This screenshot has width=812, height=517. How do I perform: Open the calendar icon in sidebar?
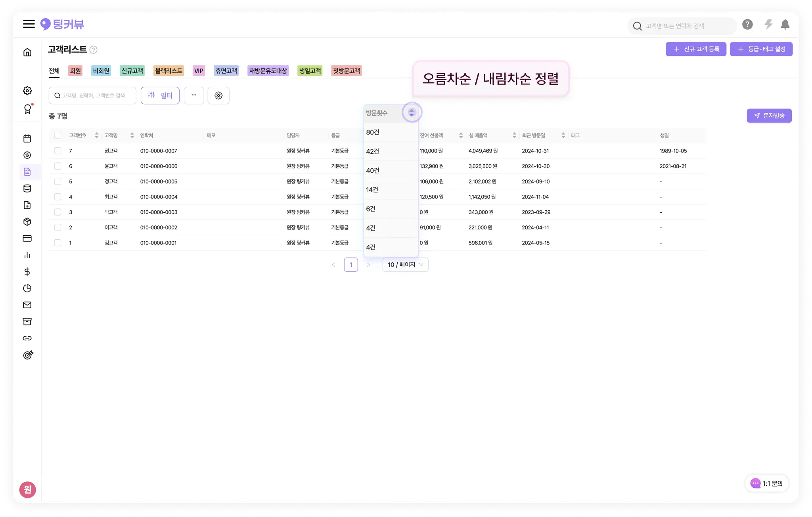27,139
